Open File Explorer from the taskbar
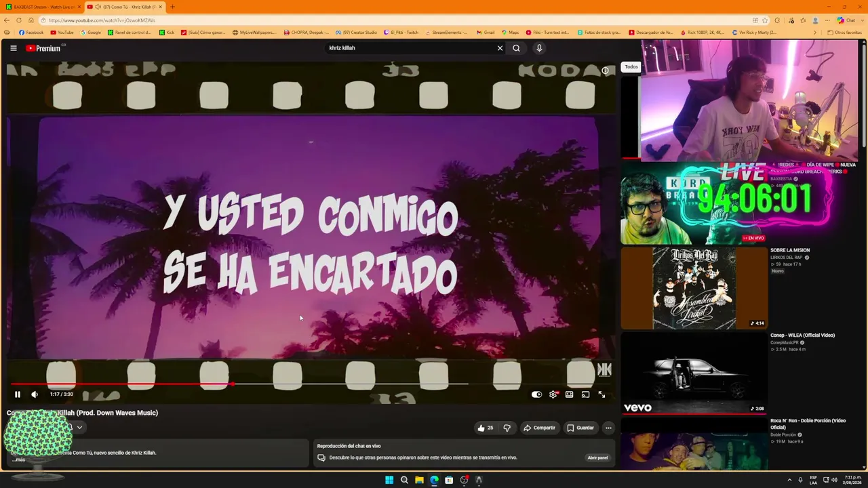 pyautogui.click(x=419, y=480)
